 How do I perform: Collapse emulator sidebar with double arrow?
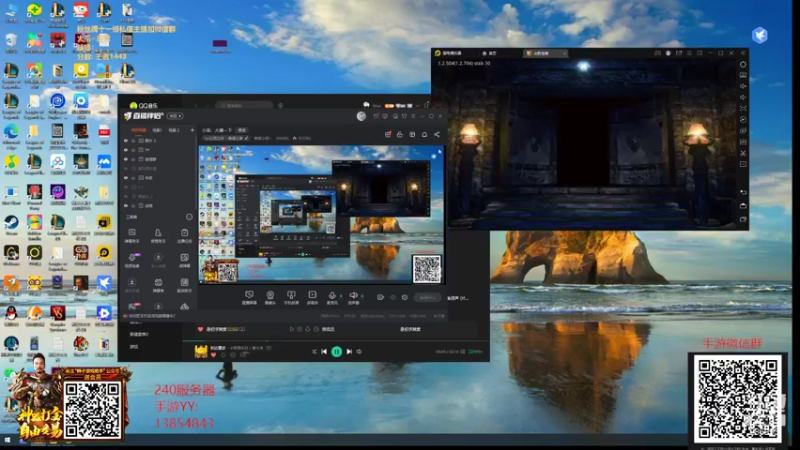point(743,53)
